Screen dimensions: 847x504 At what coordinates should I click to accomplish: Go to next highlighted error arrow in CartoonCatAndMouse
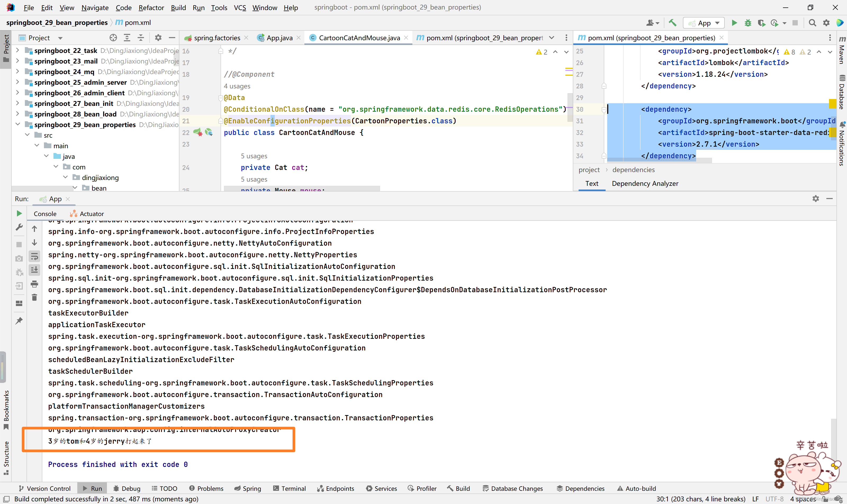(566, 52)
